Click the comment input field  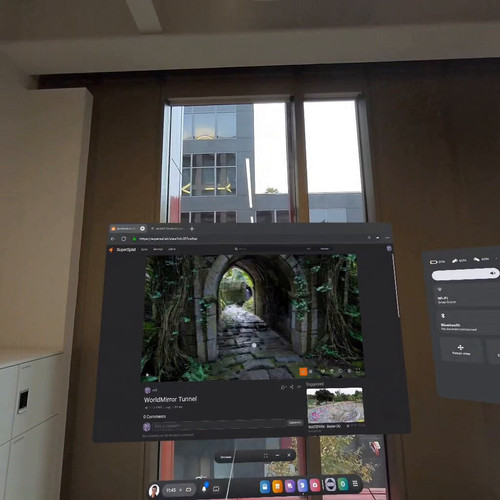tap(219, 425)
